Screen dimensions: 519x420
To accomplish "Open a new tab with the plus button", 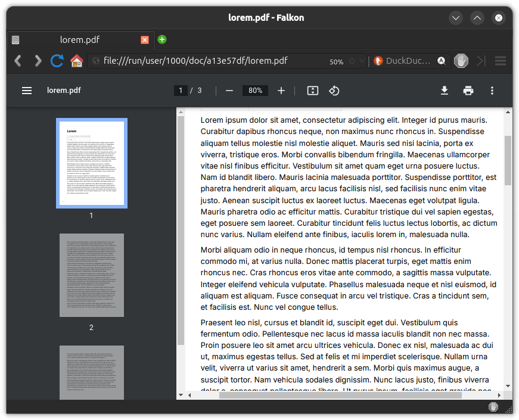I will click(x=161, y=39).
